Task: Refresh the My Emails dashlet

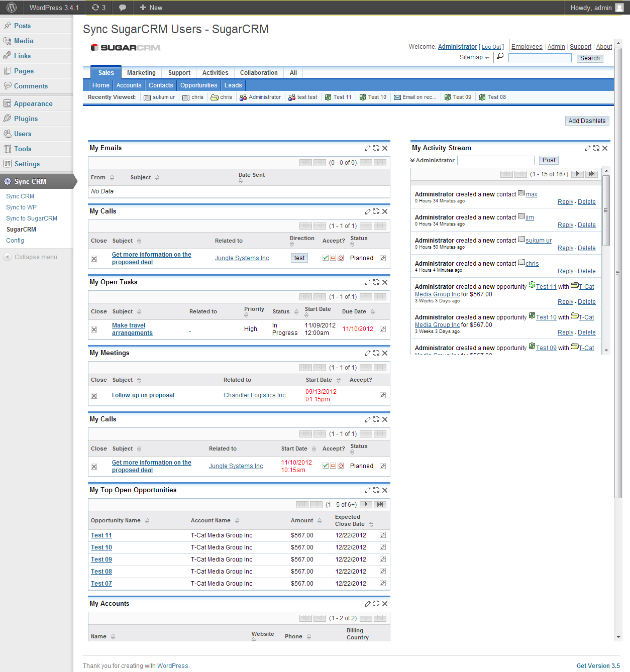Action: pyautogui.click(x=376, y=148)
